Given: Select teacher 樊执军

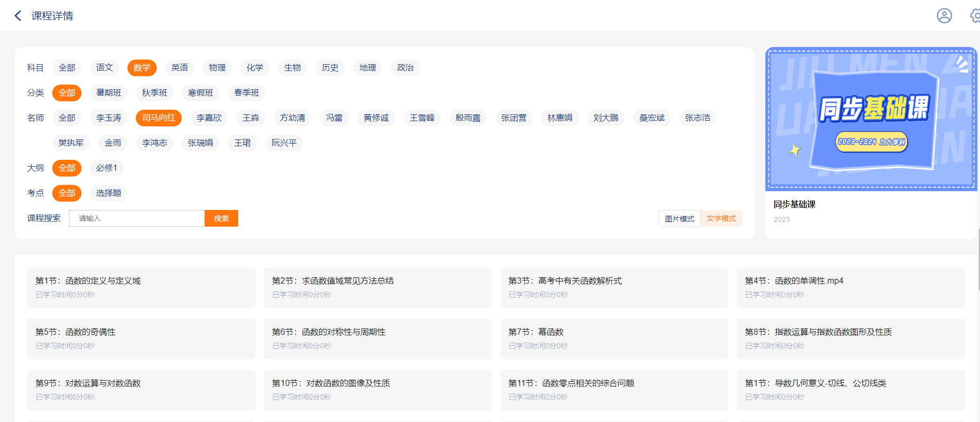Looking at the screenshot, I should (x=71, y=143).
